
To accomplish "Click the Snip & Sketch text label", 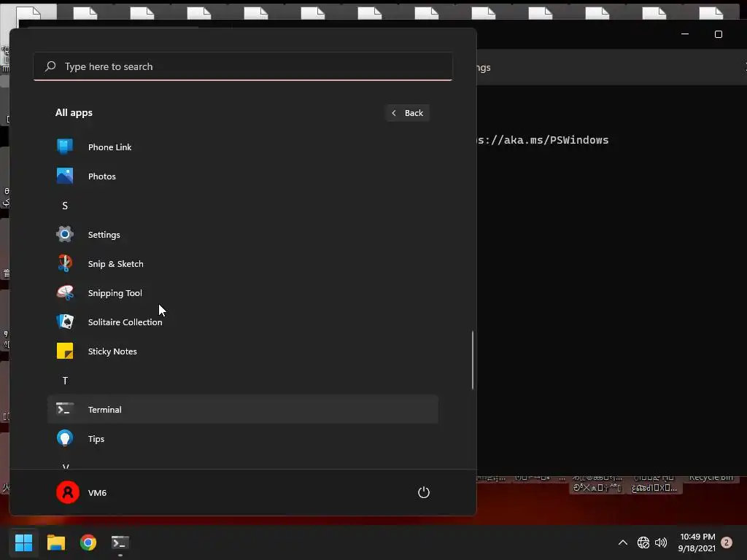I will (115, 264).
